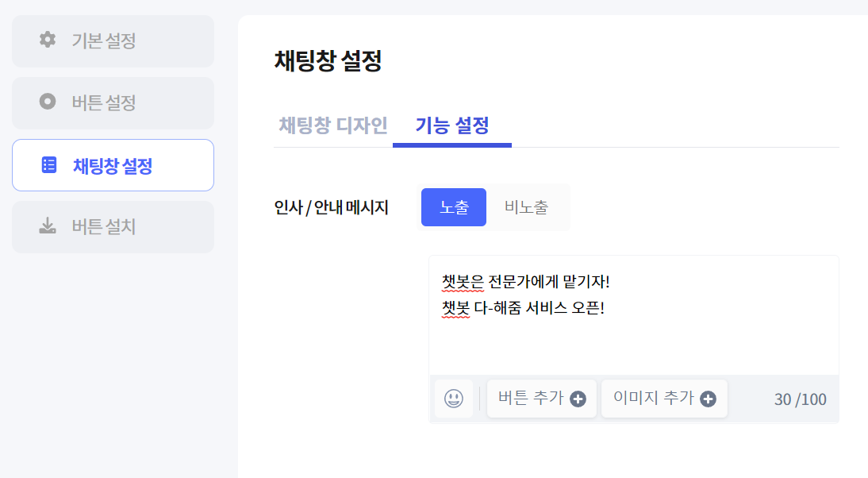Screen dimensions: 868x478
Task: Click the circle icon beside 버튼 설정
Action: (48, 102)
